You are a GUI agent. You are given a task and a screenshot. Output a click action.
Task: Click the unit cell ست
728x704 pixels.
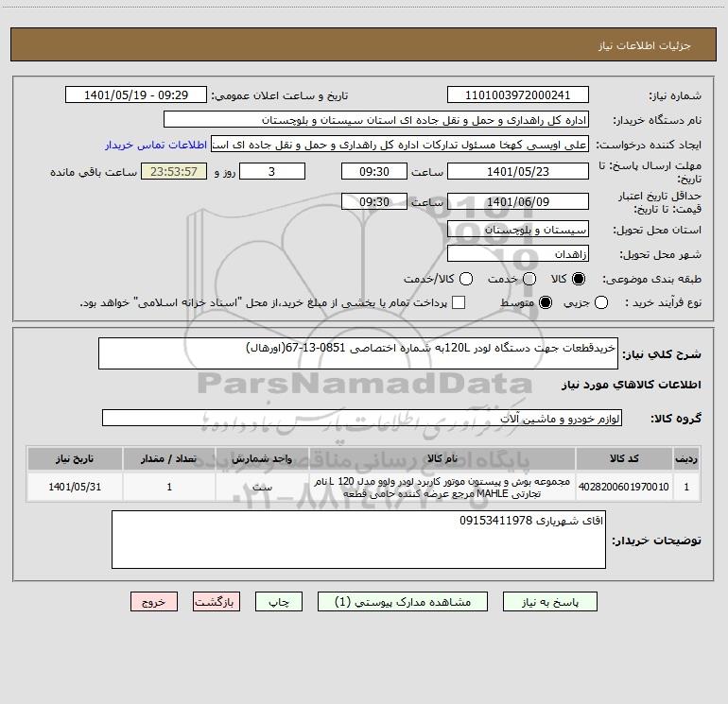(262, 487)
